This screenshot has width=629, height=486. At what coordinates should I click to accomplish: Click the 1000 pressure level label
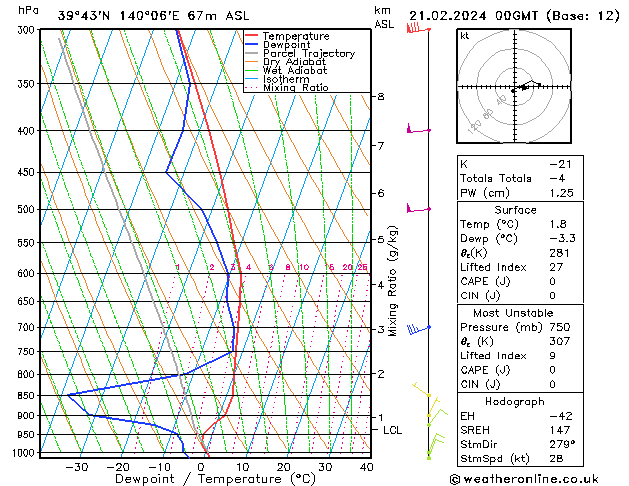tap(26, 453)
